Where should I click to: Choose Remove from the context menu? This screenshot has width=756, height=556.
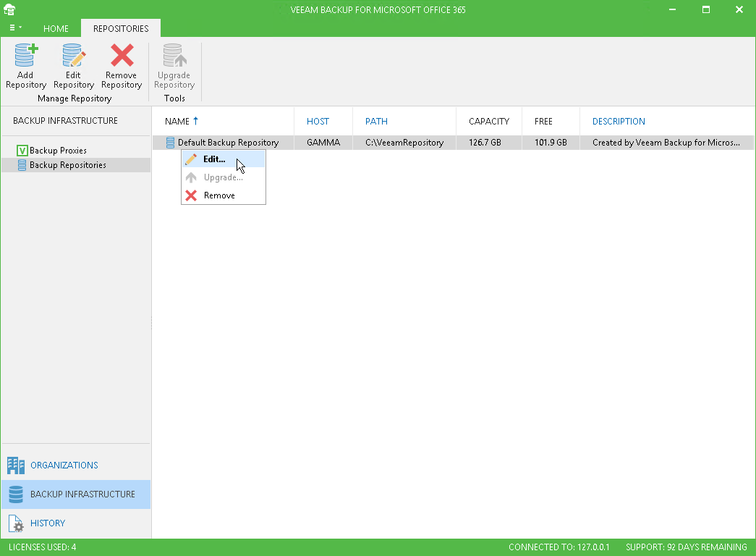[224, 195]
